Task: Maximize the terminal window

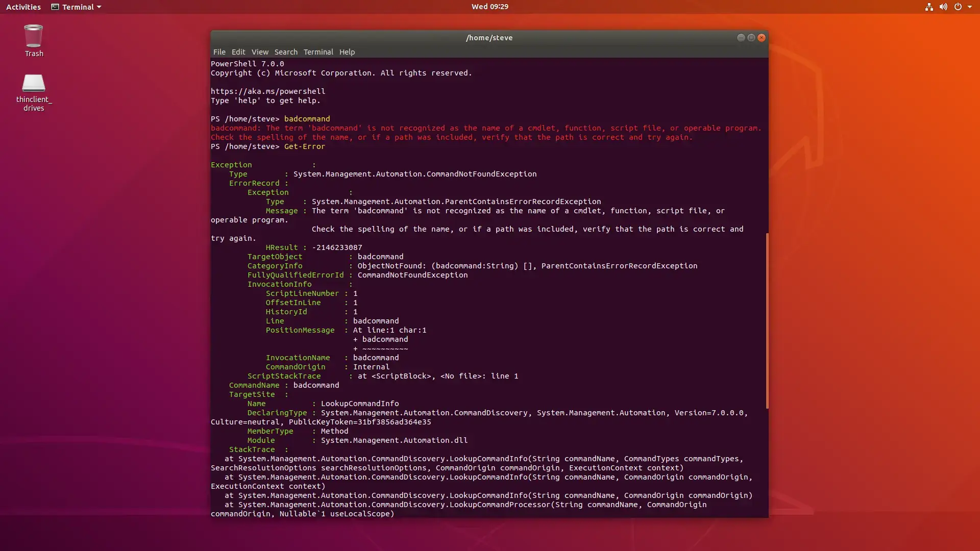Action: click(751, 38)
